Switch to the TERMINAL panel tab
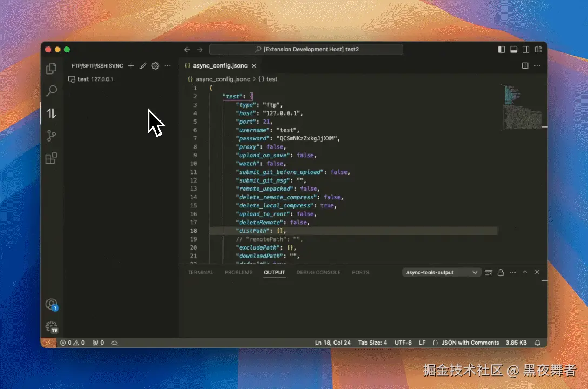This screenshot has width=588, height=389. pyautogui.click(x=201, y=272)
